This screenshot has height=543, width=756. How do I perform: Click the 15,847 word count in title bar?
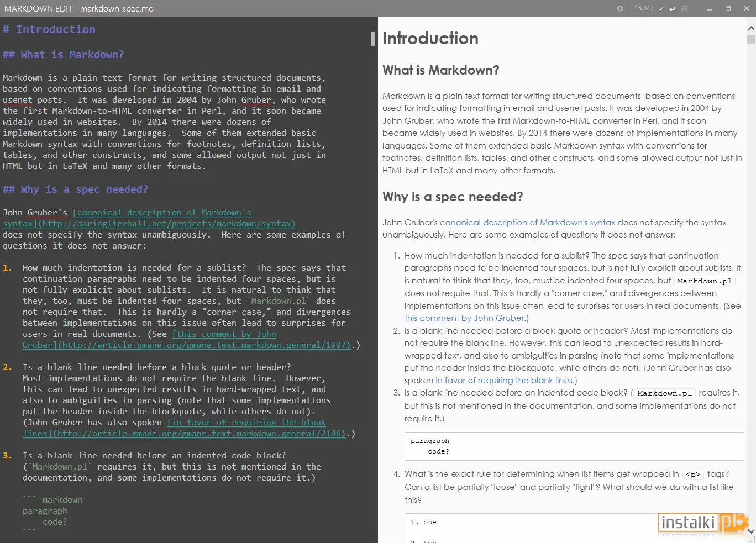tap(644, 8)
